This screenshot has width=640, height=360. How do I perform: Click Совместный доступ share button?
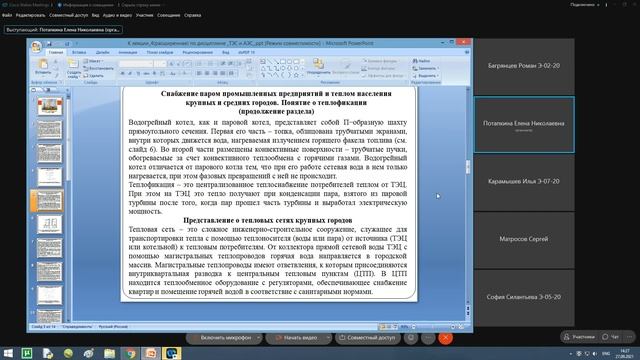coord(368,338)
